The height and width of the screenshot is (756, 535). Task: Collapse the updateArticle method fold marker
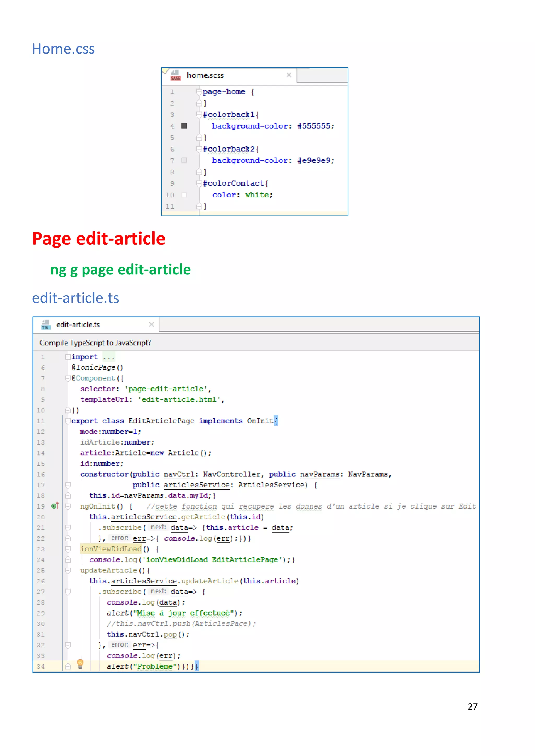click(x=68, y=571)
